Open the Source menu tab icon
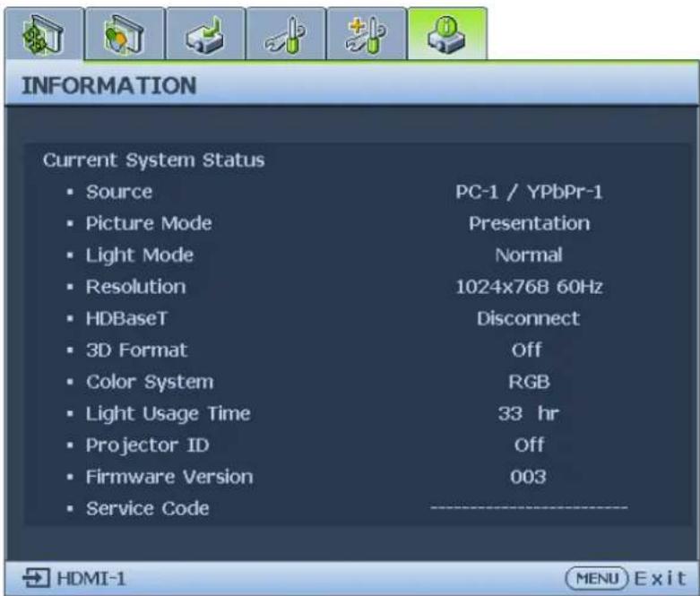This screenshot has width=700, height=596. [205, 34]
